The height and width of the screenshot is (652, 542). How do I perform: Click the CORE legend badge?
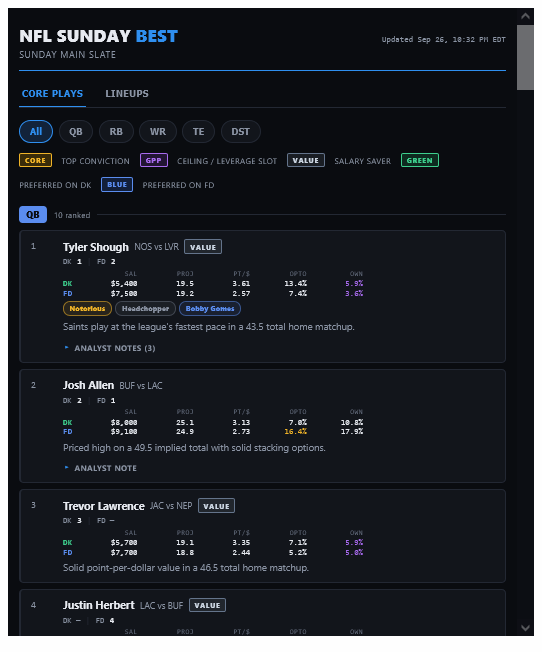tap(35, 160)
